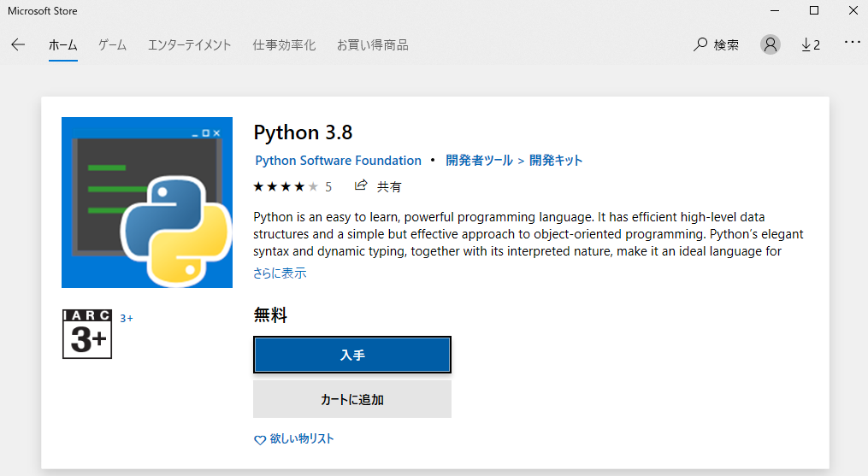Go back with the back arrow

[18, 44]
